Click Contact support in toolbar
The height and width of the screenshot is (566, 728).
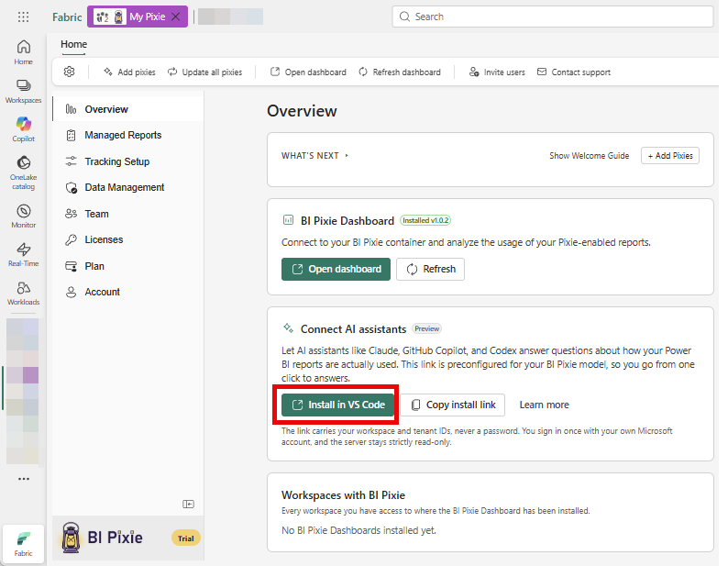coord(573,72)
